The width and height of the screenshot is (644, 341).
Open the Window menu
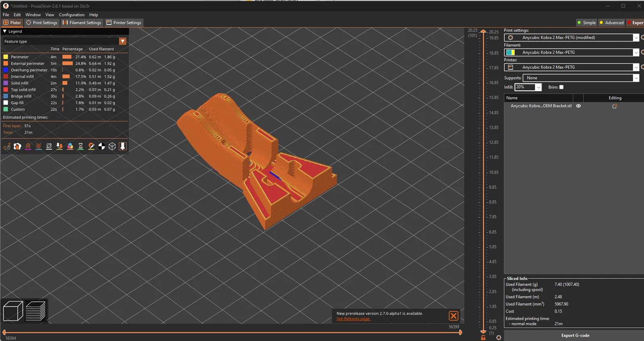coord(33,15)
